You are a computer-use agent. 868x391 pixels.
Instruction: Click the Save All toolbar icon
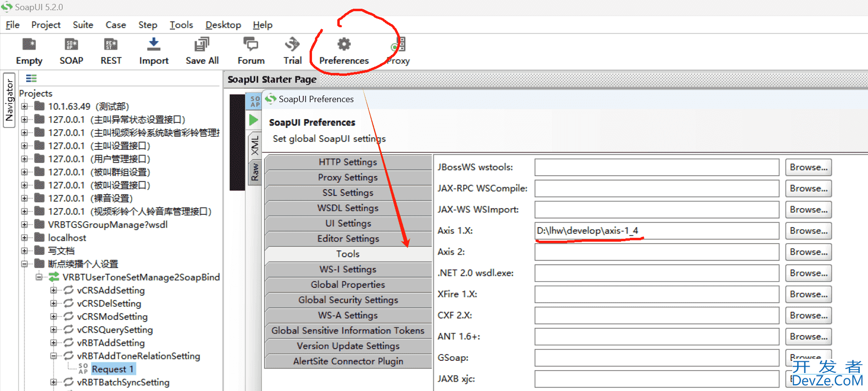click(x=202, y=44)
